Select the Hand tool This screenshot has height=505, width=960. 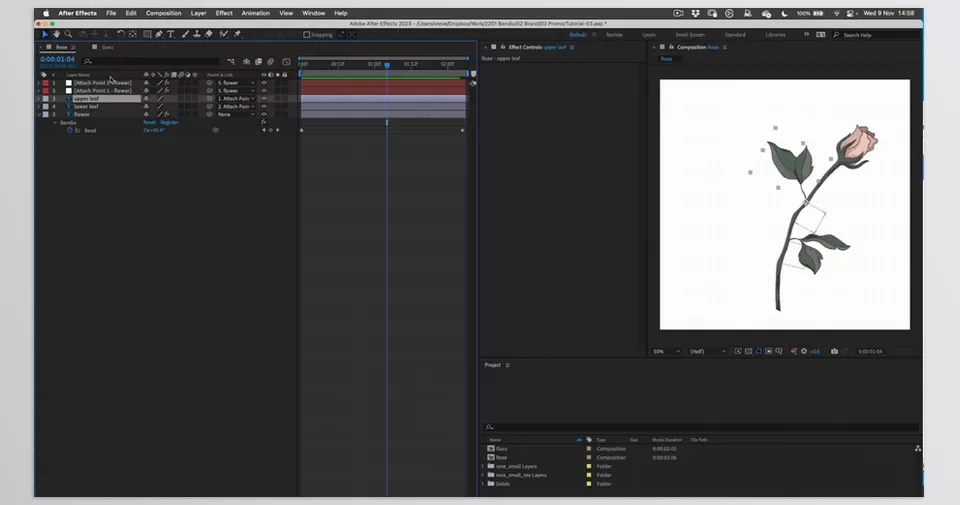click(56, 34)
